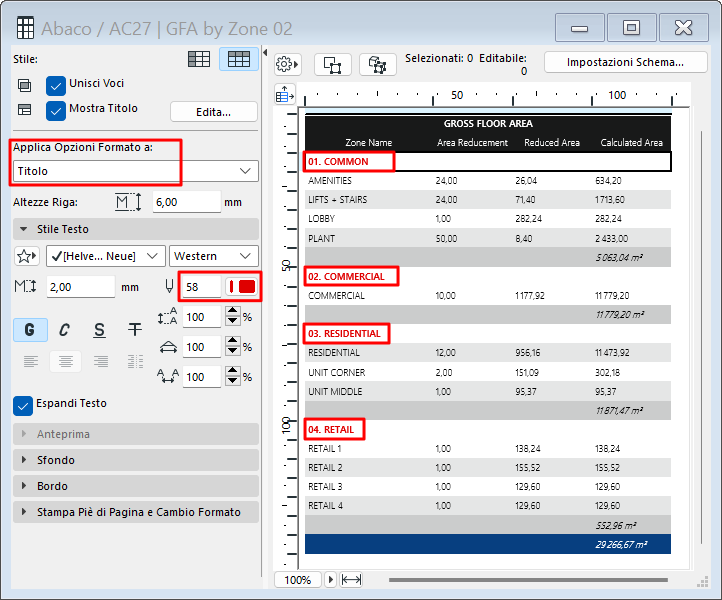722x600 pixels.
Task: Toggle strikethrough text style
Action: [134, 329]
